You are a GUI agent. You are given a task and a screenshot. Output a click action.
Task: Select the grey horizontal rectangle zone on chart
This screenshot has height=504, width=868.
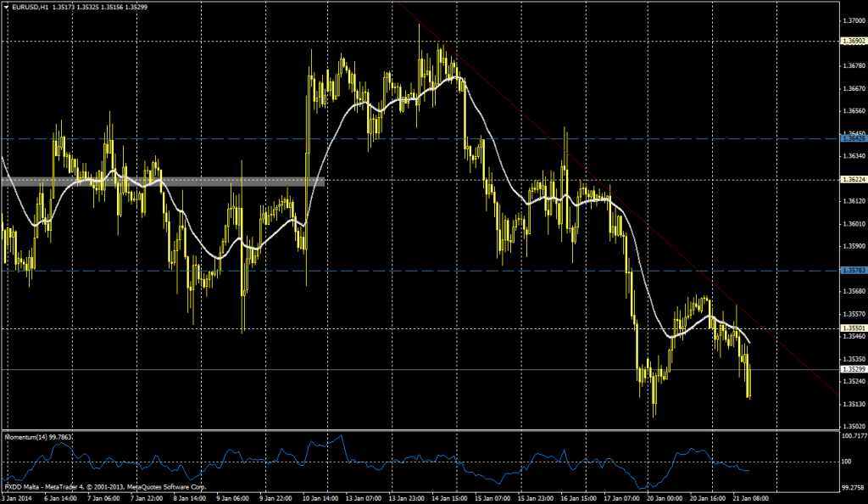(x=161, y=181)
